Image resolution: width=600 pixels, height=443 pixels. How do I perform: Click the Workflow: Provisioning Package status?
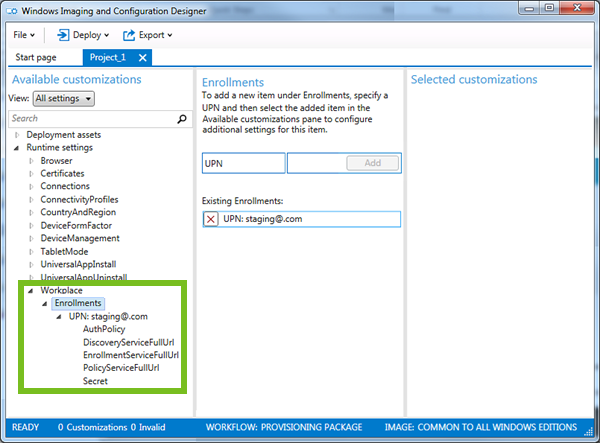[x=284, y=427]
